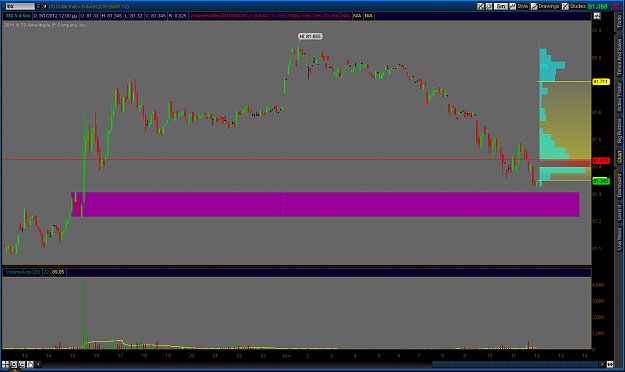Click the yellow 81.711 price bubble
This screenshot has height=372, width=625.
[601, 82]
